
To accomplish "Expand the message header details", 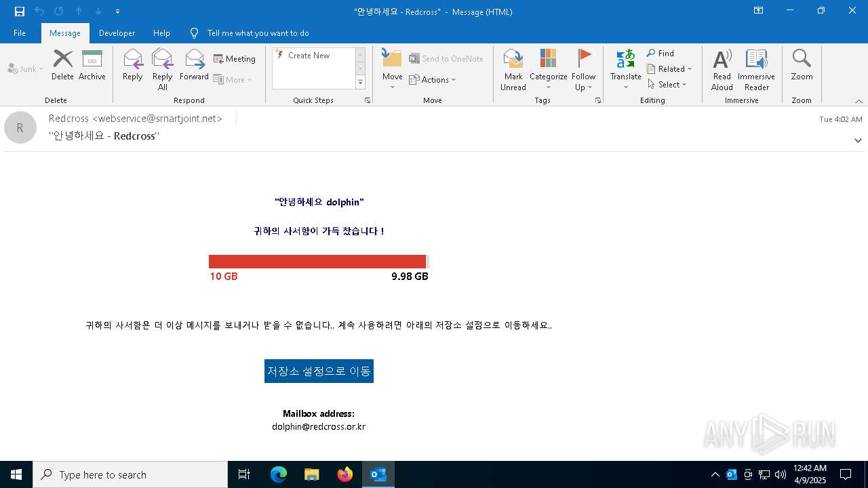I will click(x=858, y=140).
